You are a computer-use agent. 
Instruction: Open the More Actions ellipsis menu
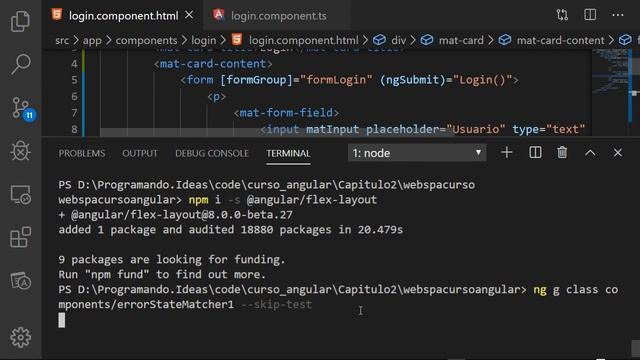coord(618,15)
